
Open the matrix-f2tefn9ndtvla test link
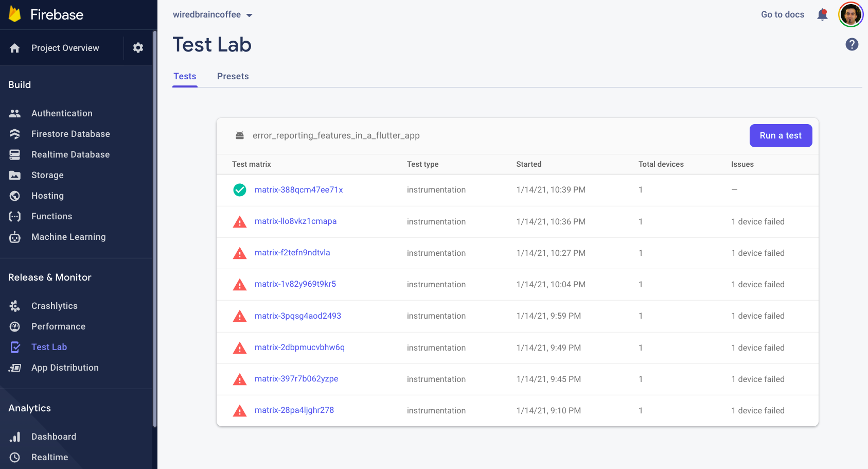(x=292, y=252)
